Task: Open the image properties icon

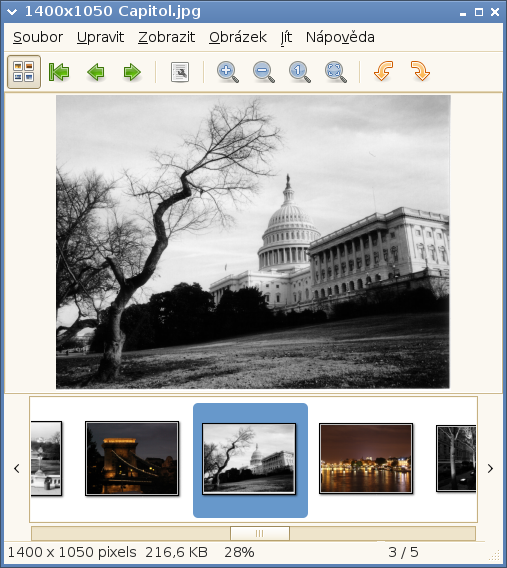Action: [180, 72]
